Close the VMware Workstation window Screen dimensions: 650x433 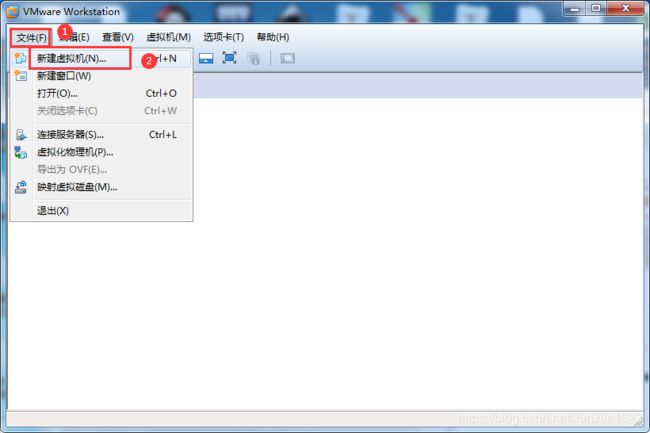[626, 9]
